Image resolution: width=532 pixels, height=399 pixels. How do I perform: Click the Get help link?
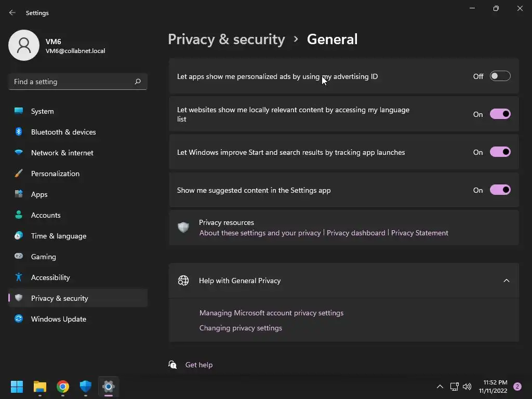(199, 365)
